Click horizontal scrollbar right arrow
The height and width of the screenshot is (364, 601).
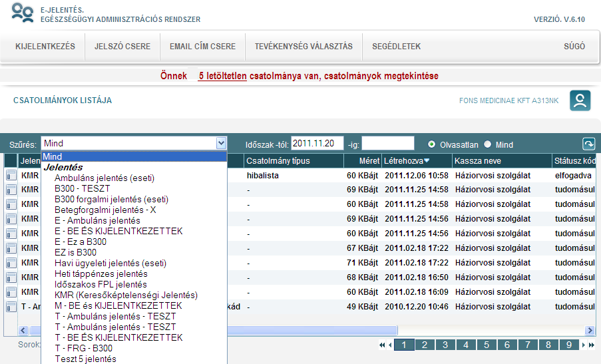(590, 330)
